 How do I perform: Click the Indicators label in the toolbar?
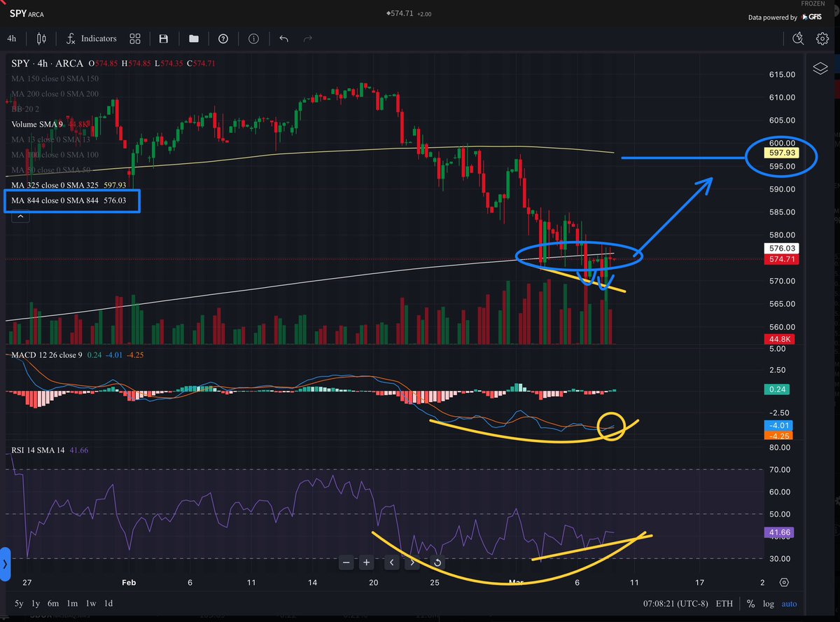[99, 39]
